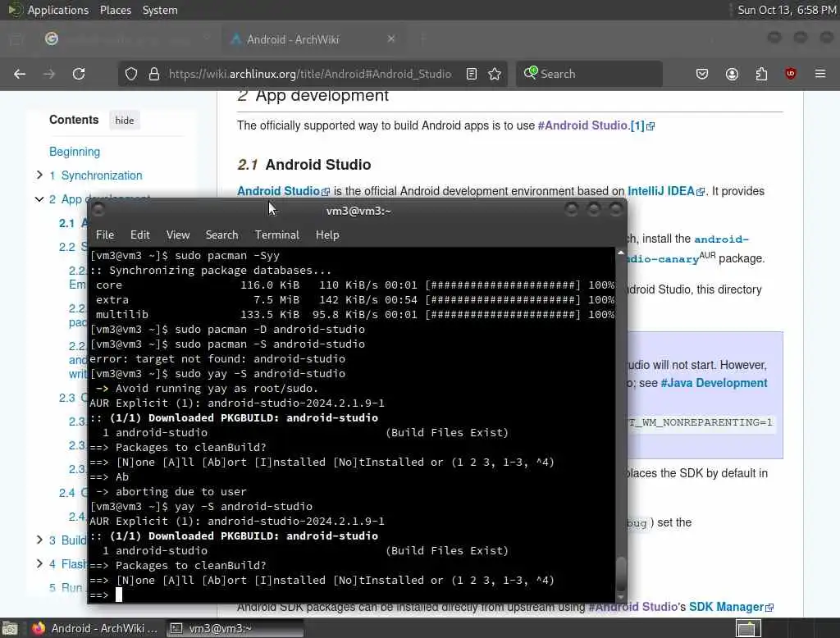Go back to the previous page in Firefox
Screen dimensions: 840x638
pyautogui.click(x=20, y=74)
